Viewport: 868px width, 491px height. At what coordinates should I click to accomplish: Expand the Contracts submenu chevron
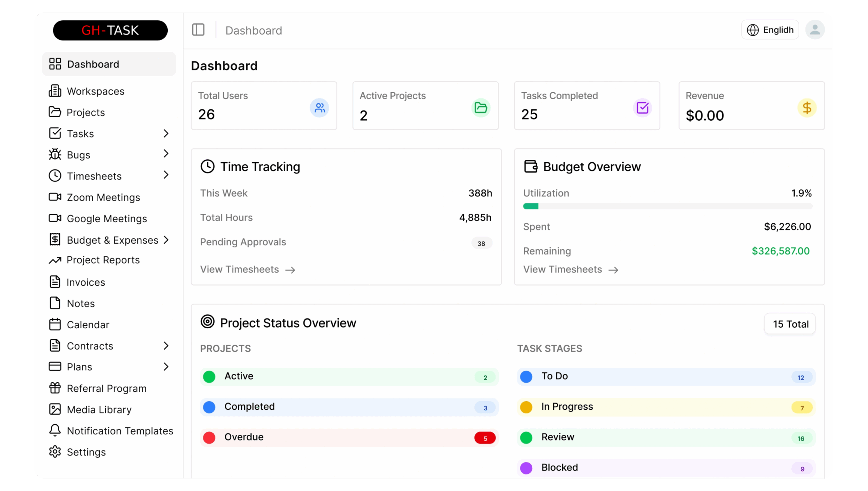[166, 346]
